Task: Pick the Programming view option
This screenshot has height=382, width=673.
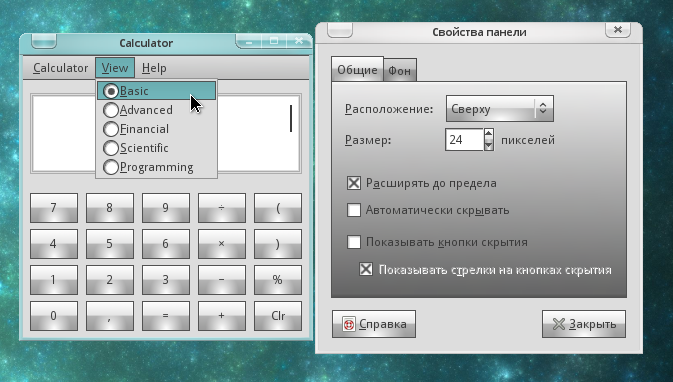Action: tap(156, 167)
